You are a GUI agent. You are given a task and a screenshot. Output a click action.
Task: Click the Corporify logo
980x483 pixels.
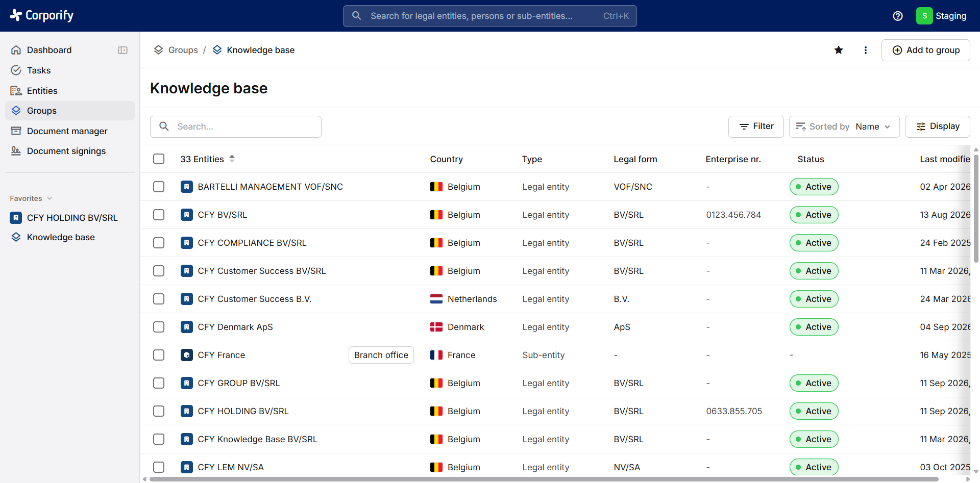pyautogui.click(x=42, y=15)
